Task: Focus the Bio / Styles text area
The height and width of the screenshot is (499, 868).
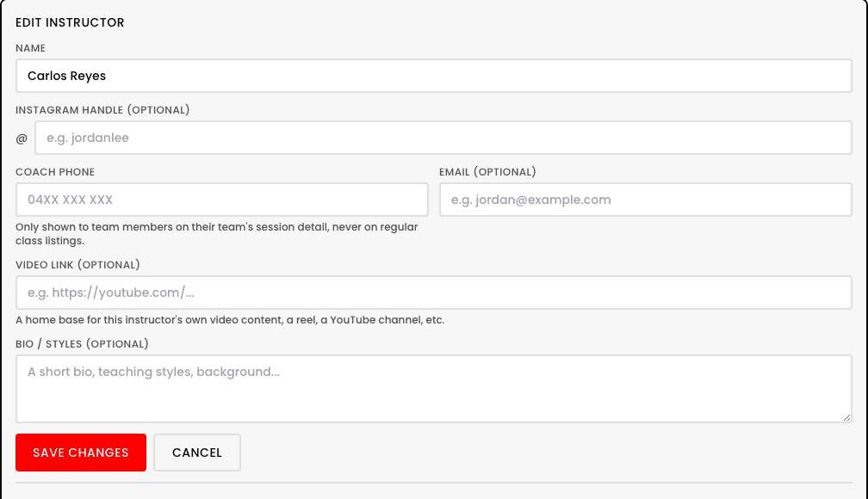Action: tap(433, 389)
